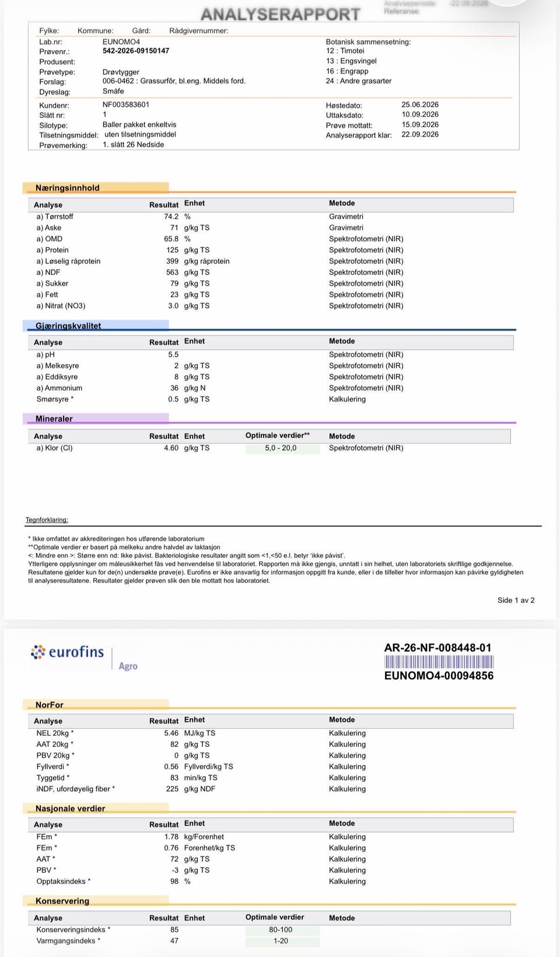The height and width of the screenshot is (957, 560).
Task: Click the Agro label beside the logo
Action: [x=128, y=666]
